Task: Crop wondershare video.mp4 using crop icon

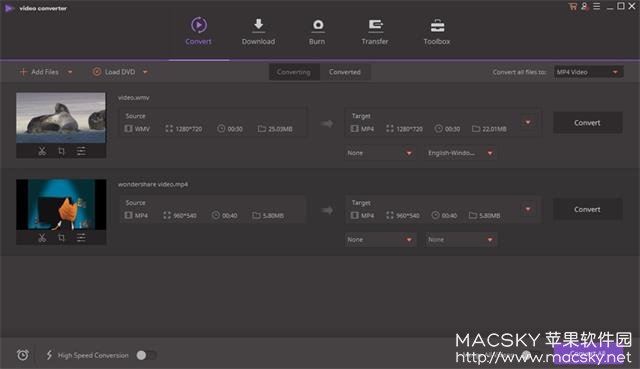Action: [61, 238]
